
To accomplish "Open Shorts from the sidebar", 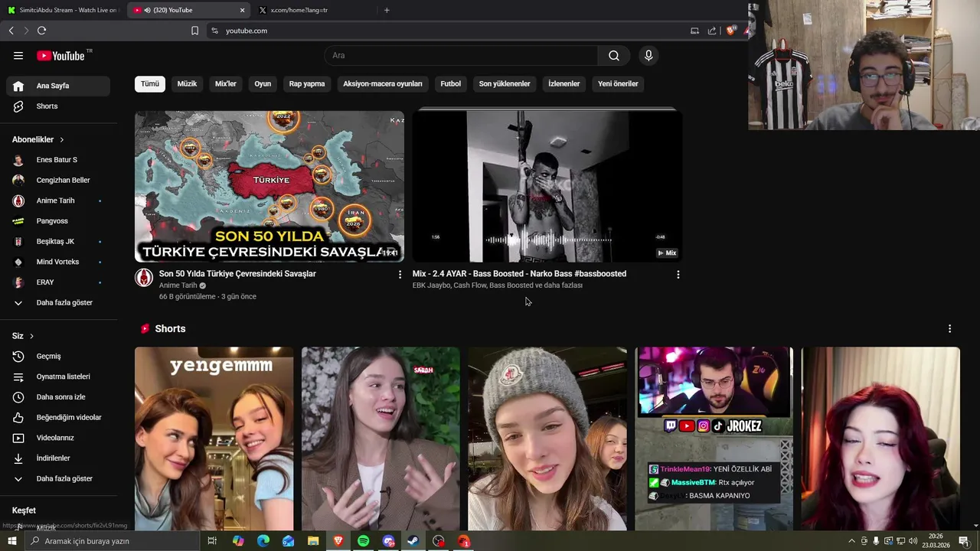I will [58, 106].
